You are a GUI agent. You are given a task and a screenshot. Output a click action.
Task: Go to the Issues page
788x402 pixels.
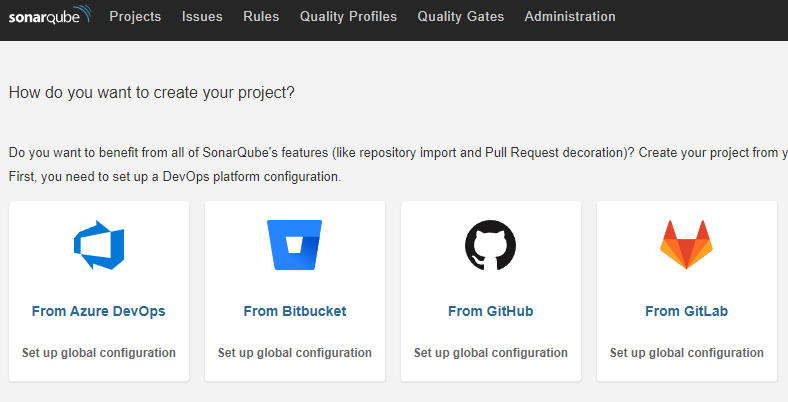point(202,17)
